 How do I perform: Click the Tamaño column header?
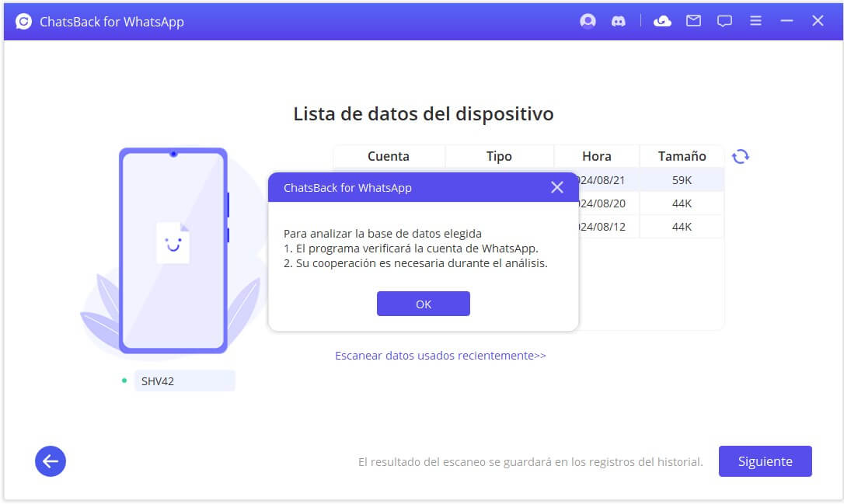pos(681,156)
